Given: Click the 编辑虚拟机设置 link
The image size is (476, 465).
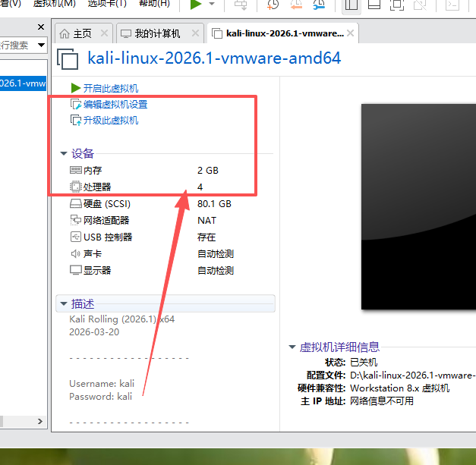Looking at the screenshot, I should [115, 105].
